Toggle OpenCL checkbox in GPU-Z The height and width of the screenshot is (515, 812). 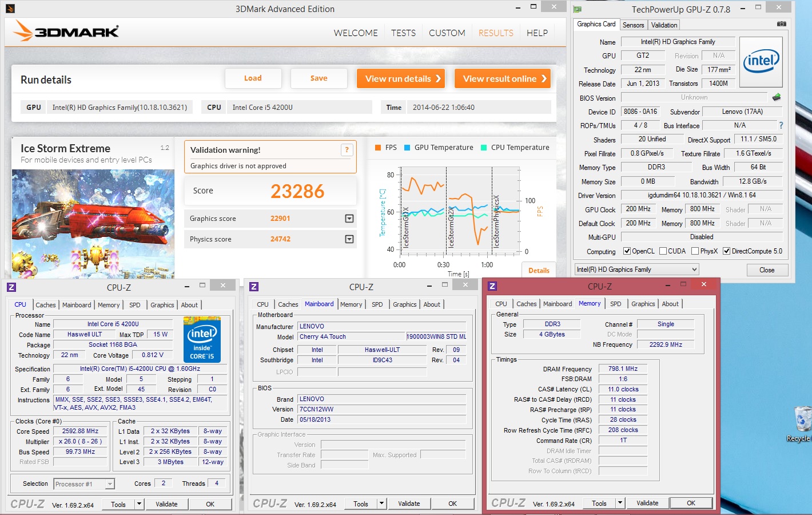(627, 251)
